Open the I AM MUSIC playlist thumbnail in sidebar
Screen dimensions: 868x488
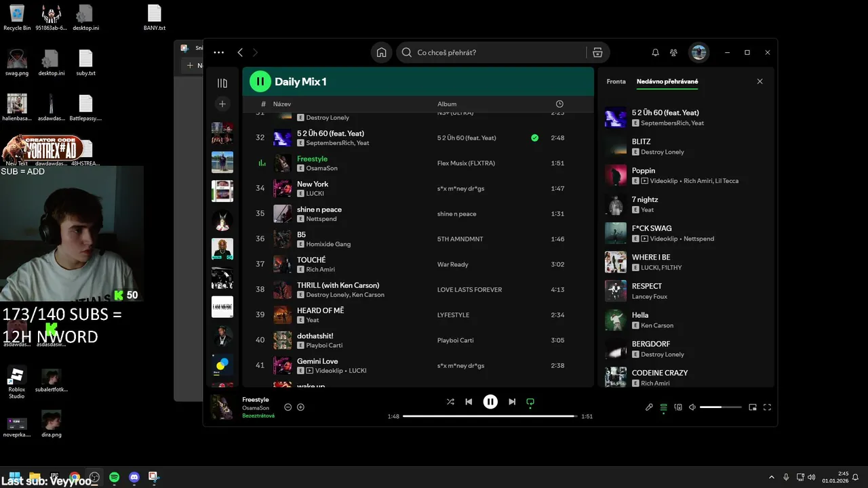click(x=222, y=307)
